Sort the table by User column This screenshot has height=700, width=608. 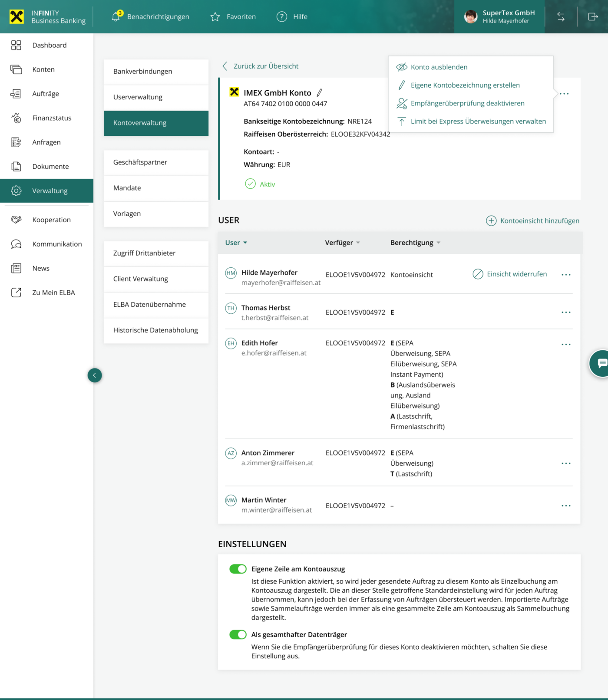(236, 243)
